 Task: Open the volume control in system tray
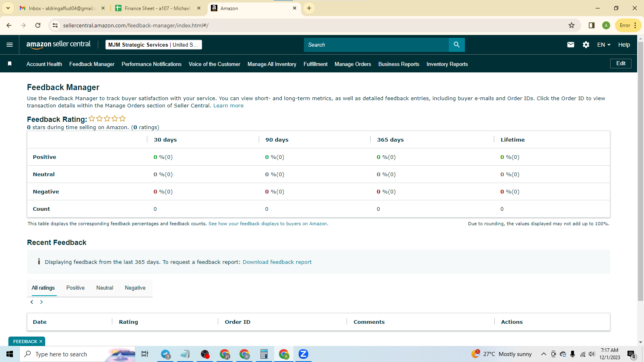[x=592, y=354]
